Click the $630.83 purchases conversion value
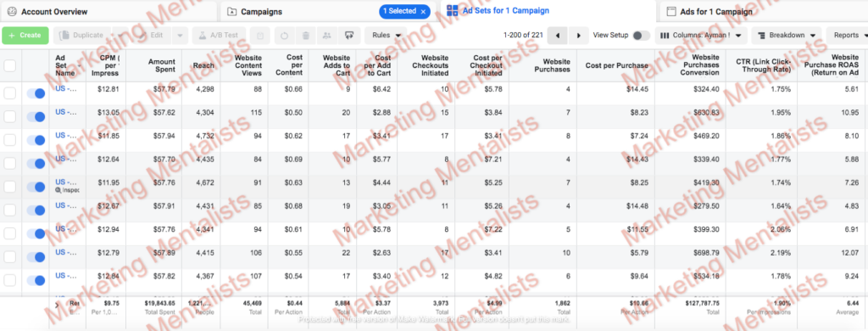Viewport: 868px width, 331px height. point(706,112)
